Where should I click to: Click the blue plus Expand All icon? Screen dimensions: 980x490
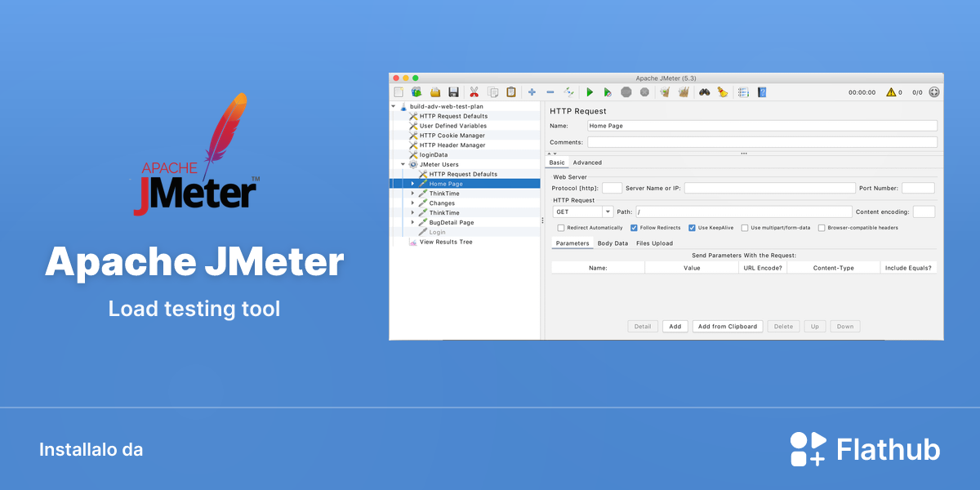point(532,92)
